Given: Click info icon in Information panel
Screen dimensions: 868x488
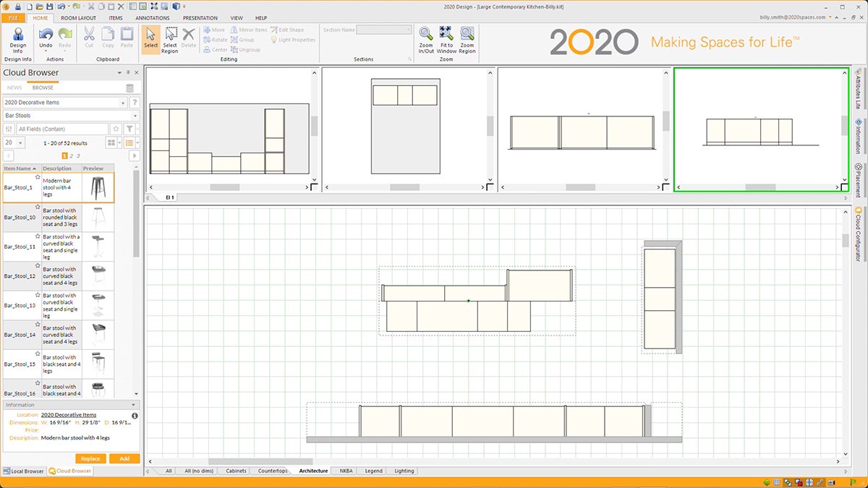Looking at the screenshot, I should click(135, 416).
